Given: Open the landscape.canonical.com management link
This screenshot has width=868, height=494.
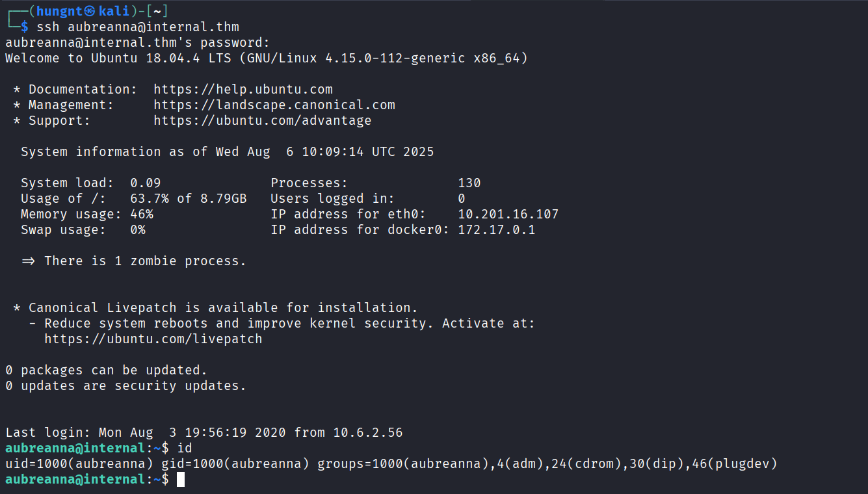Looking at the screenshot, I should coord(274,105).
